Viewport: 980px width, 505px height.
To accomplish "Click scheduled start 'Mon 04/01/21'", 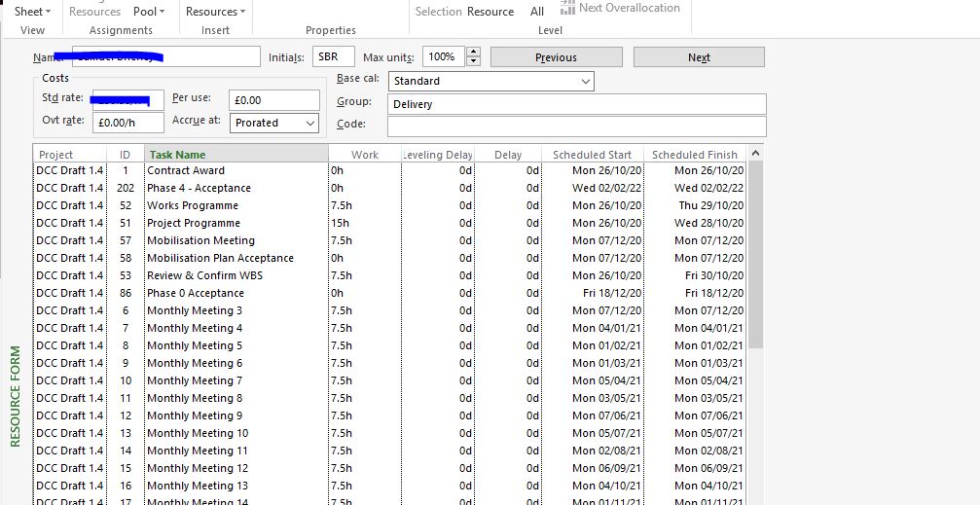I will 606,328.
